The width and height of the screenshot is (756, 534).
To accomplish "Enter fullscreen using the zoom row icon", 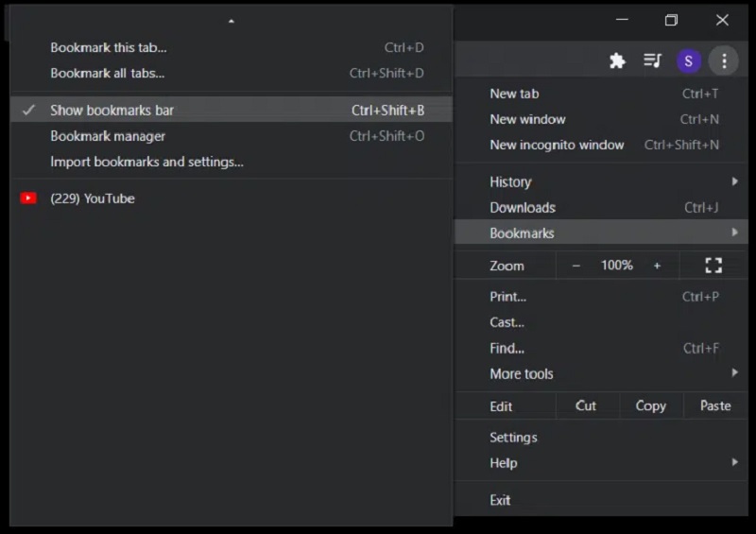I will [713, 266].
